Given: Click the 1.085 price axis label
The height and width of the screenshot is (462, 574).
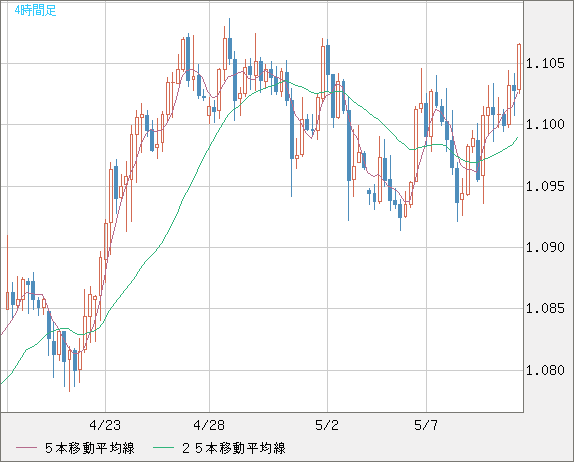Looking at the screenshot, I should pyautogui.click(x=545, y=308).
